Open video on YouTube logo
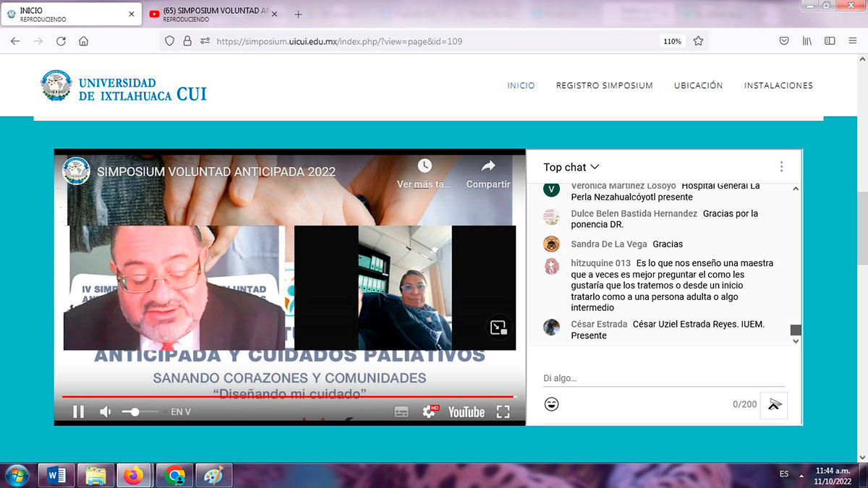This screenshot has height=488, width=868. [467, 412]
